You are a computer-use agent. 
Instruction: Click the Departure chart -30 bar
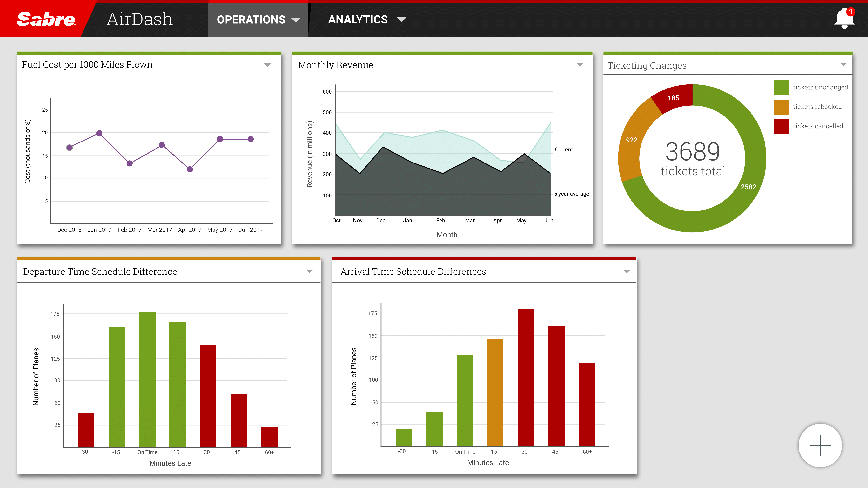click(x=86, y=430)
